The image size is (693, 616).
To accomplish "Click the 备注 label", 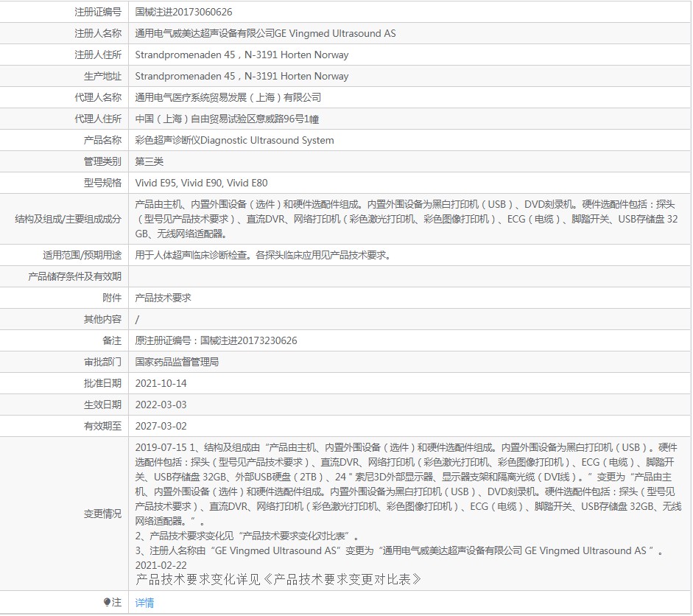I will click(112, 340).
